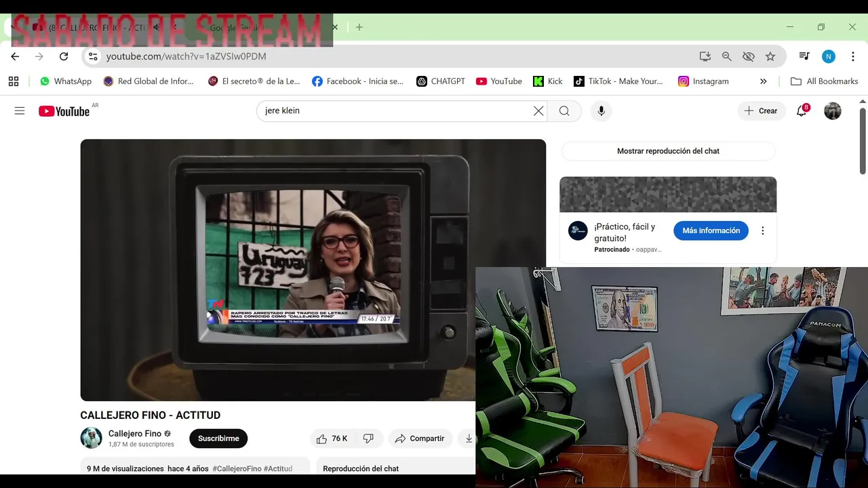
Task: Click the download arrow button
Action: (469, 439)
